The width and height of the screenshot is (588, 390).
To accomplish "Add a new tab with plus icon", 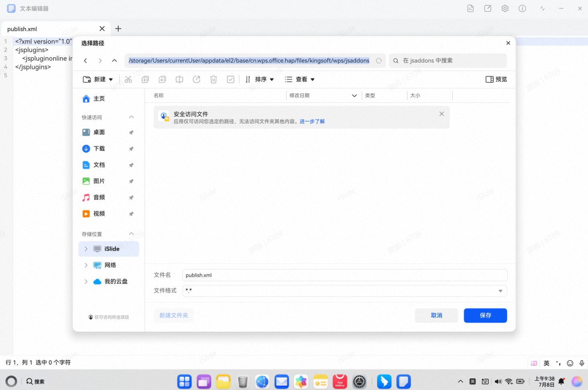I will (118, 29).
